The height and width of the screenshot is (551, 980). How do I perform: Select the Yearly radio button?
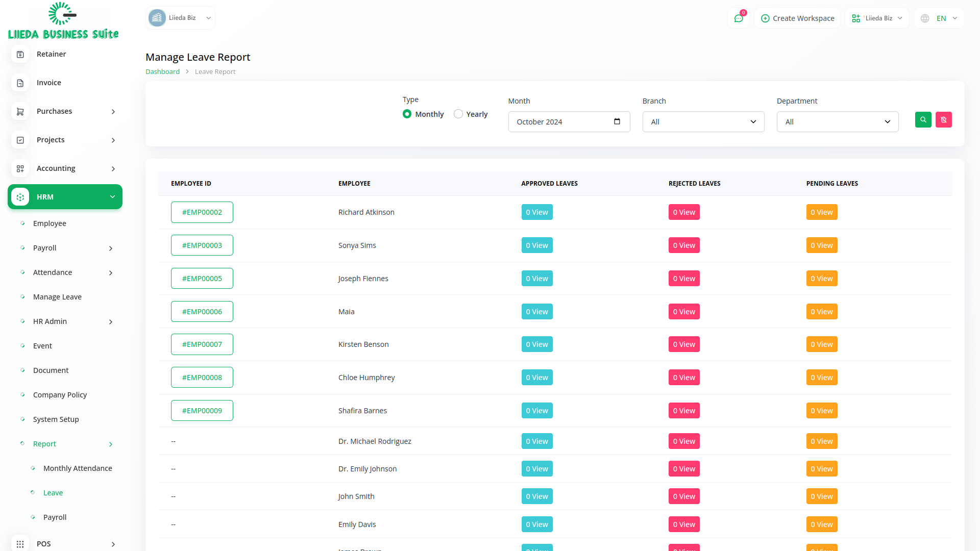(458, 114)
